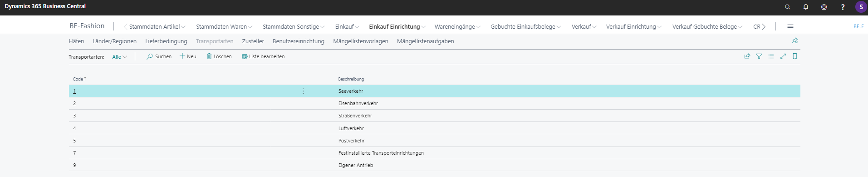Create a new entry with Neu
This screenshot has height=177, width=868.
(x=188, y=56)
